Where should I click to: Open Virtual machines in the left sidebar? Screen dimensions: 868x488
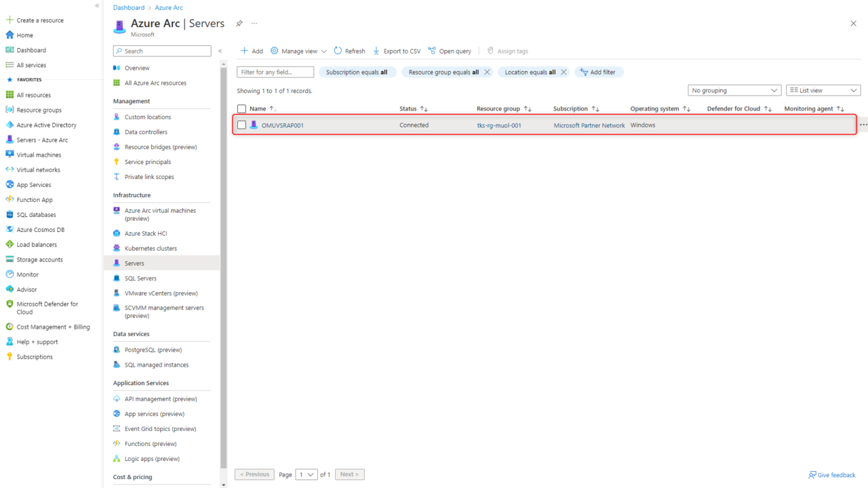[39, 155]
